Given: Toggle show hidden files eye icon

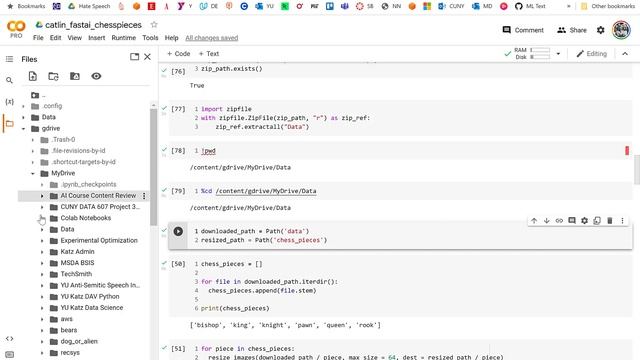Looking at the screenshot, I should pyautogui.click(x=96, y=76).
